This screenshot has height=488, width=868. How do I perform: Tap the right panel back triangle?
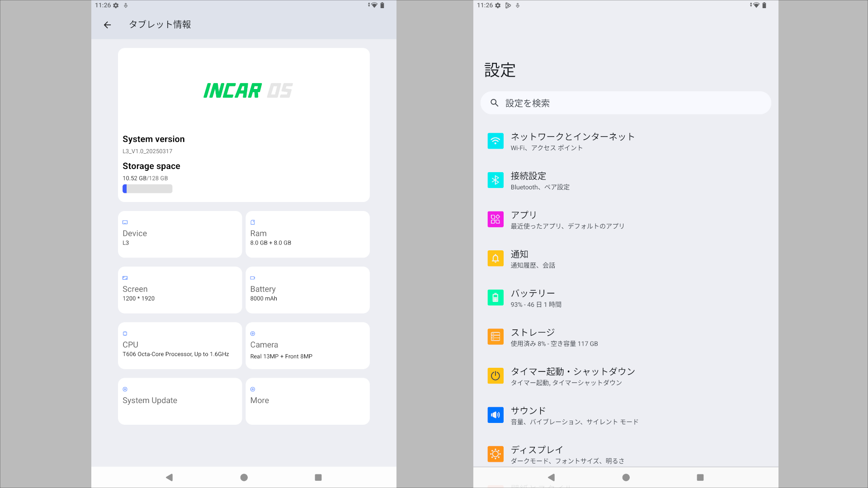tap(551, 477)
